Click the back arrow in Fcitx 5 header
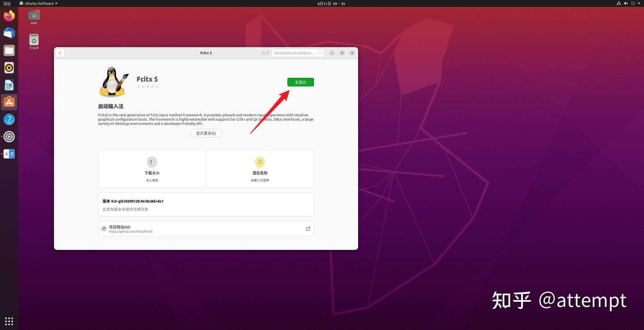The height and width of the screenshot is (330, 644). (60, 53)
